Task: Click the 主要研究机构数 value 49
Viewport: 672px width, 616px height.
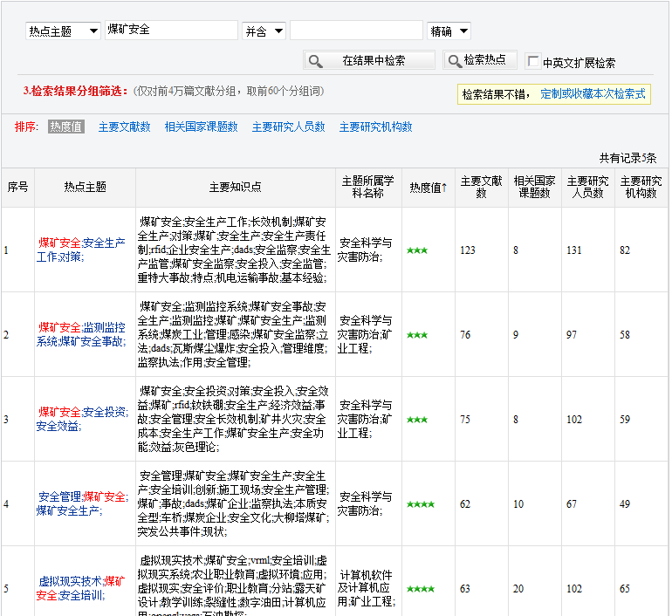Action: tap(625, 503)
